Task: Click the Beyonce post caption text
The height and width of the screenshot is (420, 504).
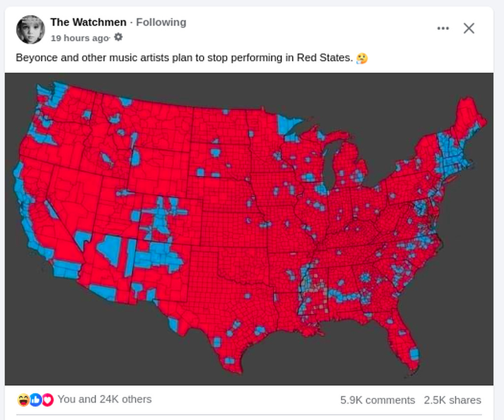Action: (x=184, y=58)
